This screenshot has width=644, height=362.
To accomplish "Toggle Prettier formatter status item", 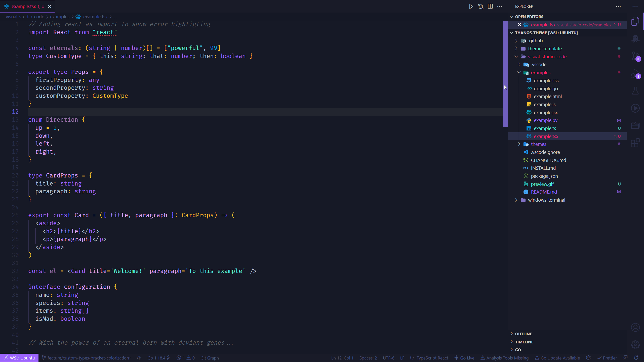I will point(607,358).
